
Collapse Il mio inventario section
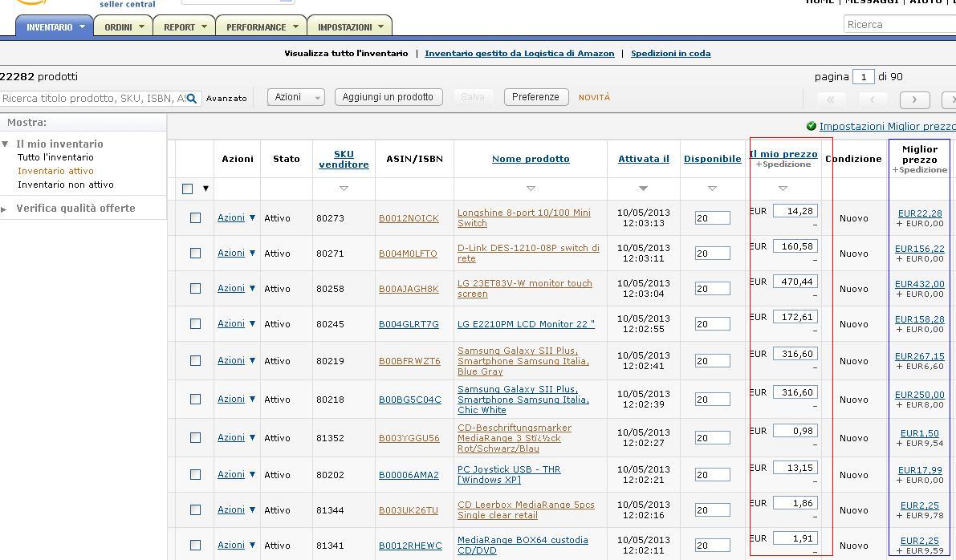pos(5,144)
